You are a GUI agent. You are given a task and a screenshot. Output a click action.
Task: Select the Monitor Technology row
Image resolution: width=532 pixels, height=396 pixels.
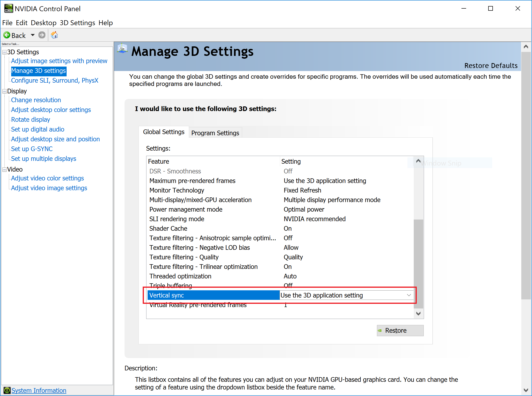pos(280,190)
